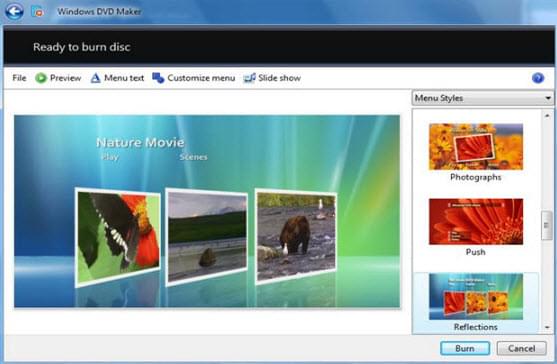
Task: Click the Push style label
Action: [476, 252]
